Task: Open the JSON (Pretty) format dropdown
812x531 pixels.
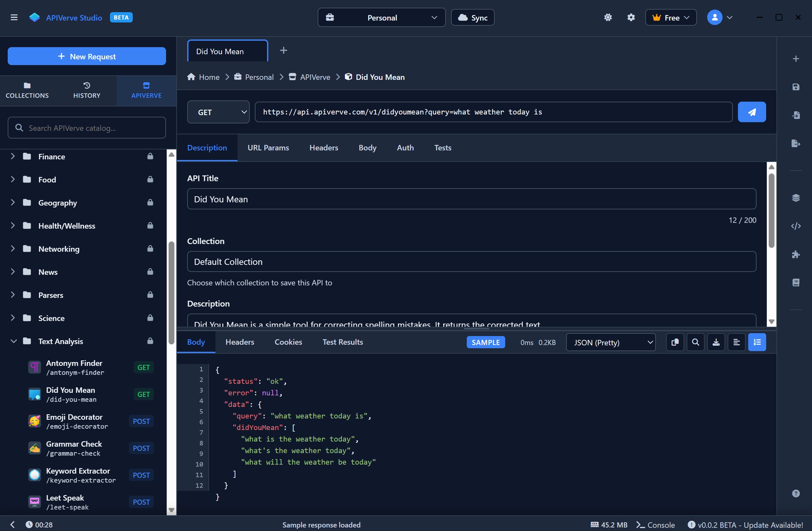Action: 610,342
